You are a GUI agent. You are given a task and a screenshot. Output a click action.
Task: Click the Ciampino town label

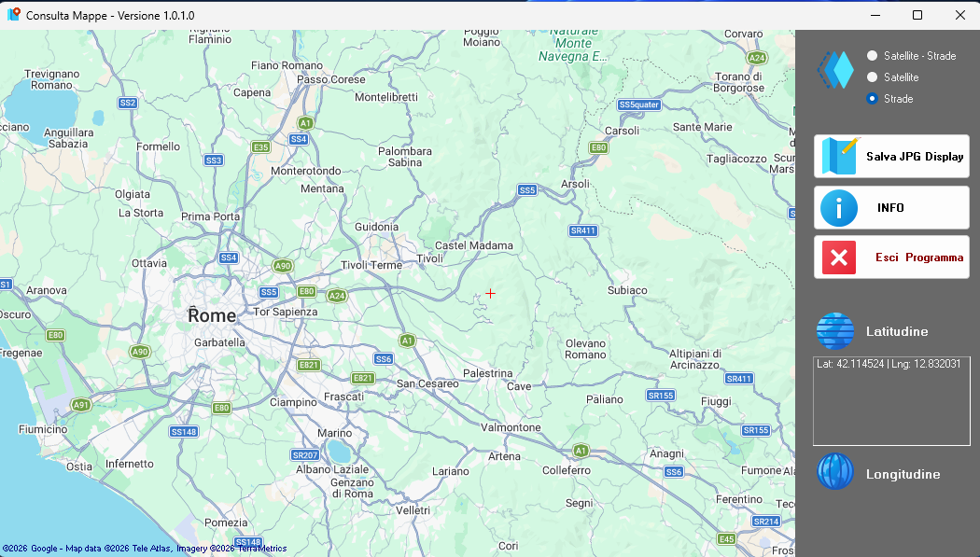[293, 402]
